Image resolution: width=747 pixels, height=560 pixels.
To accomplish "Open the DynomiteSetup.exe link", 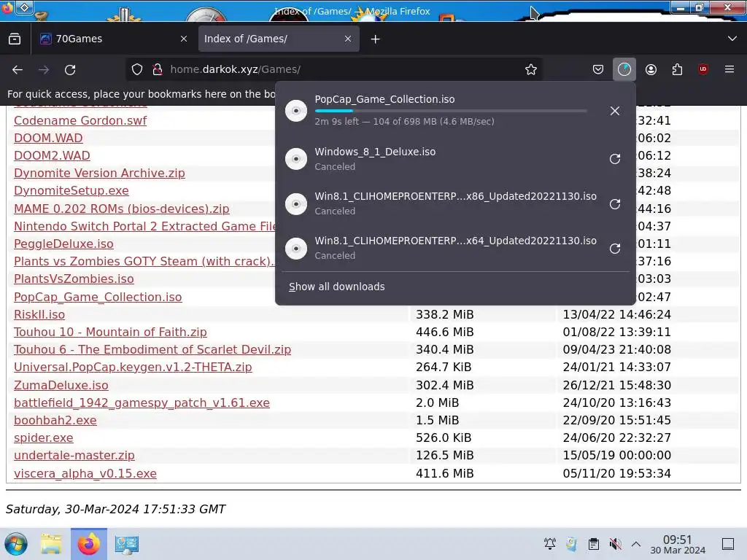I will [x=71, y=190].
